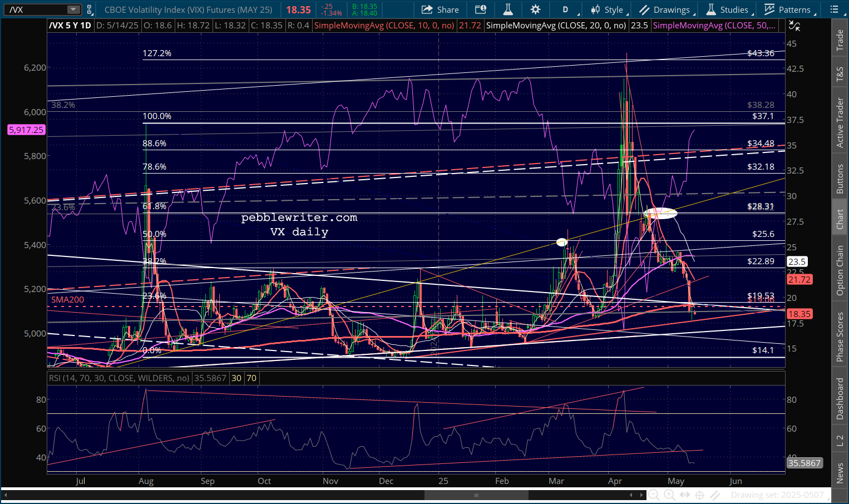849x504 pixels.
Task: Toggle the T&S side panel
Action: point(840,73)
